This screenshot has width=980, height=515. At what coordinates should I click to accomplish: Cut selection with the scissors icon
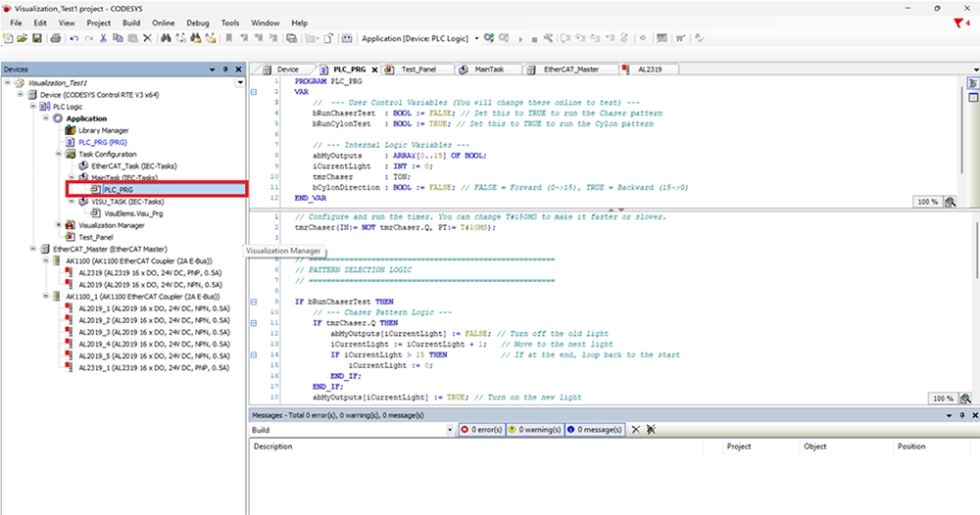point(103,39)
